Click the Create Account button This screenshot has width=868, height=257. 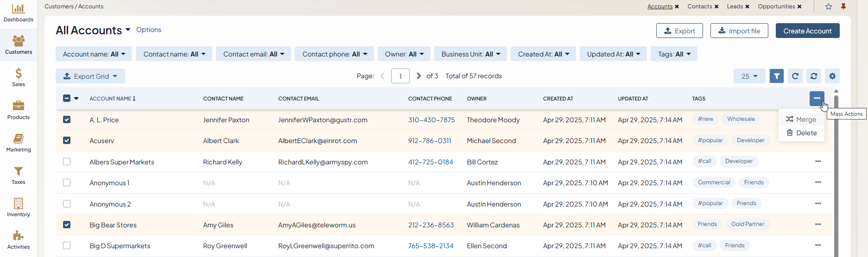tap(807, 31)
